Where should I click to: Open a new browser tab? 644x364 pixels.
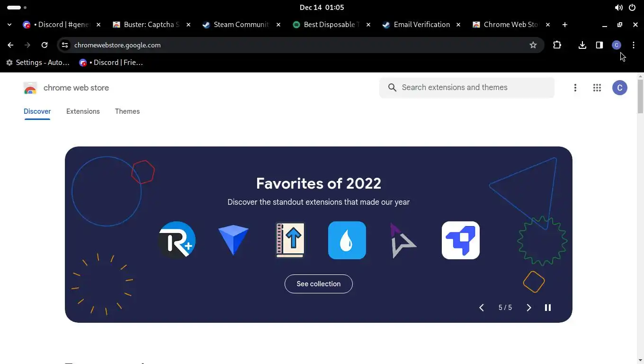(x=565, y=25)
